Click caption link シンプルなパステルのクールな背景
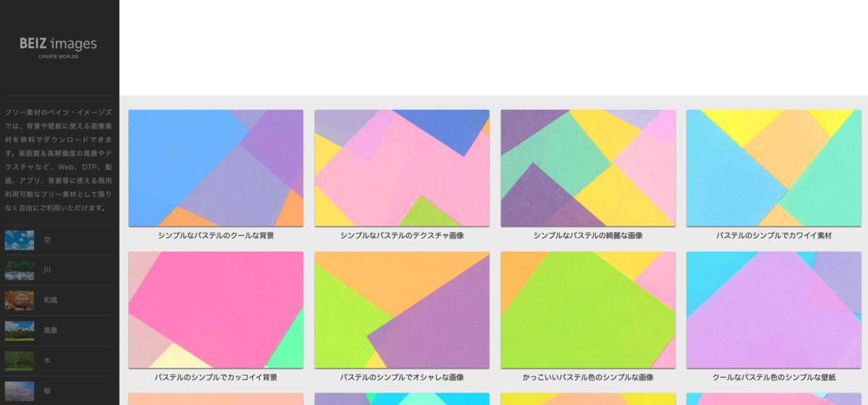 216,236
